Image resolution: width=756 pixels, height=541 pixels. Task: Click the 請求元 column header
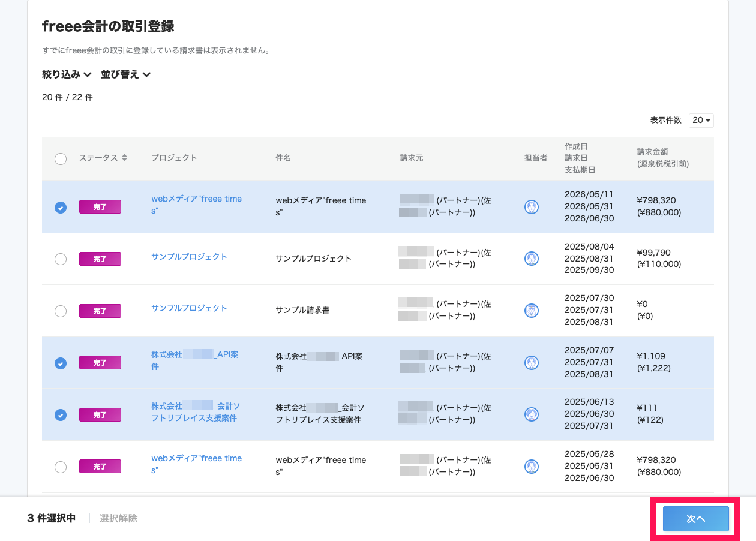[x=412, y=158]
